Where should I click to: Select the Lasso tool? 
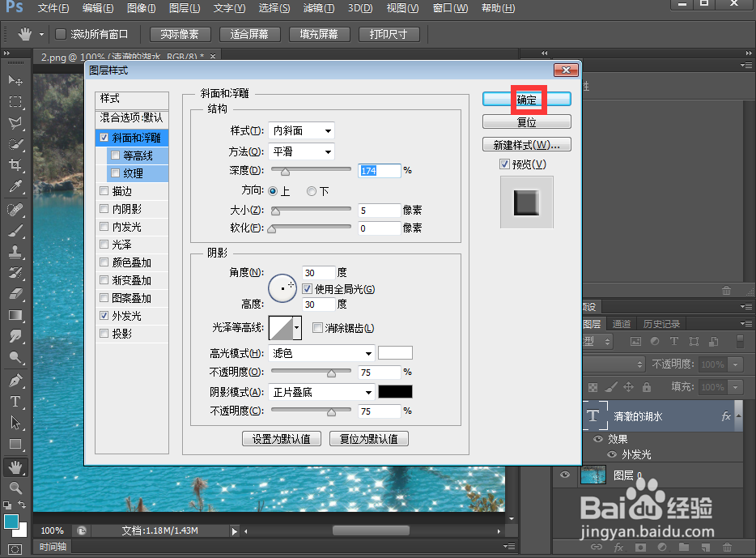tap(16, 122)
